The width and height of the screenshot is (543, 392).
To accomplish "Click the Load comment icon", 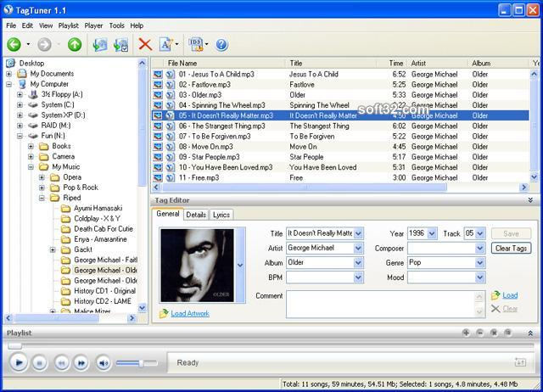I will [495, 295].
